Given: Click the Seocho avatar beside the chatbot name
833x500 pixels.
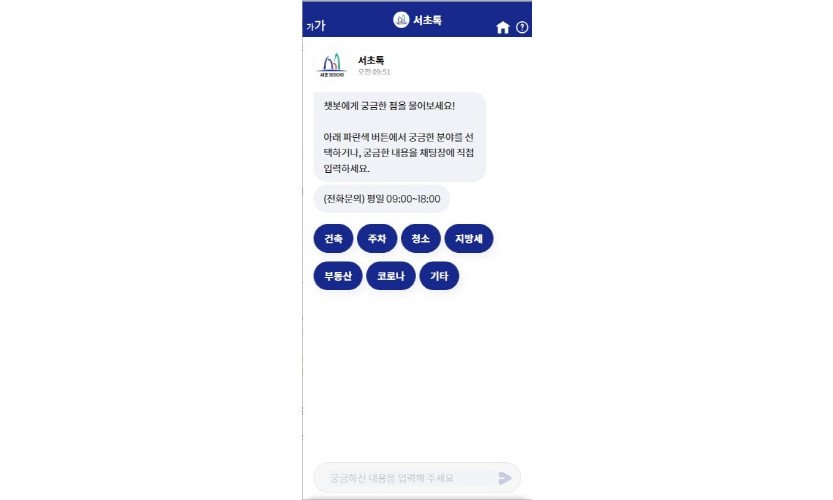Looking at the screenshot, I should click(332, 65).
